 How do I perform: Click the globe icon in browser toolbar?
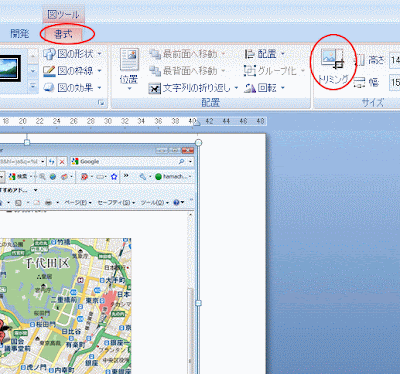click(53, 177)
